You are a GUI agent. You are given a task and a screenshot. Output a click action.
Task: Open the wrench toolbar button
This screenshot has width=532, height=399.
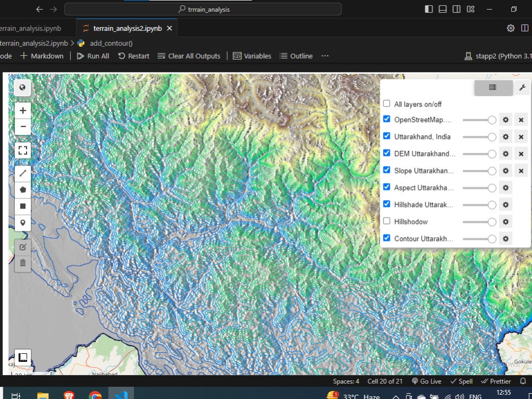point(522,88)
